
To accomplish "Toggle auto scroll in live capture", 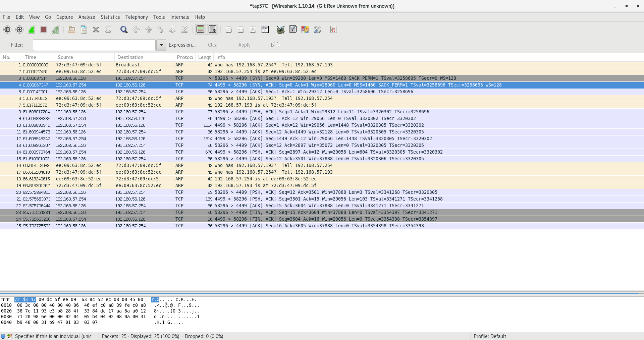I will pos(212,30).
